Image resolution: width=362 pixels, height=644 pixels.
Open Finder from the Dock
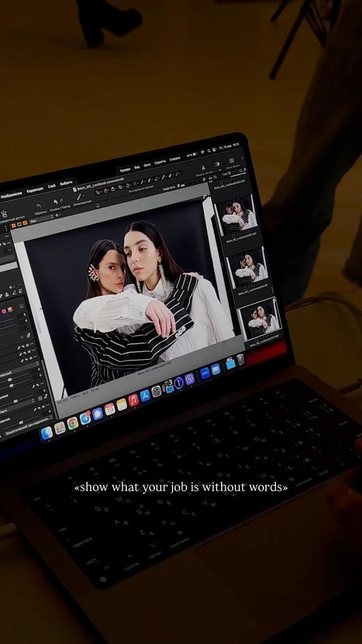click(x=47, y=433)
